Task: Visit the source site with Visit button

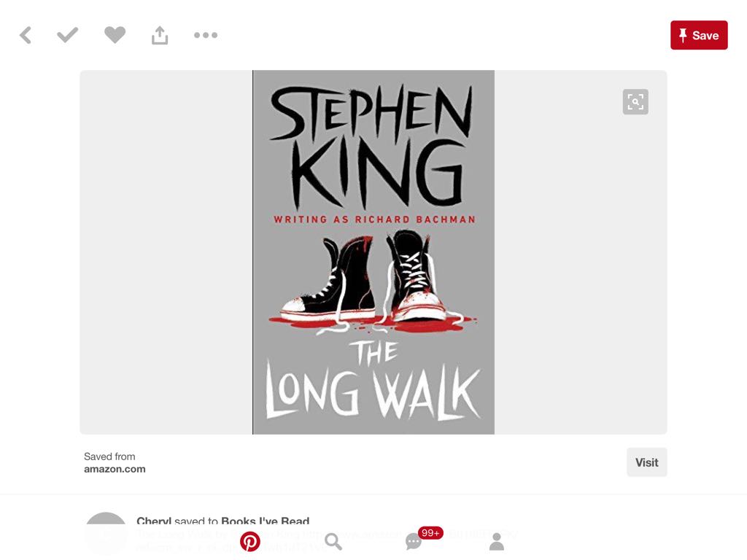Action: coord(646,462)
